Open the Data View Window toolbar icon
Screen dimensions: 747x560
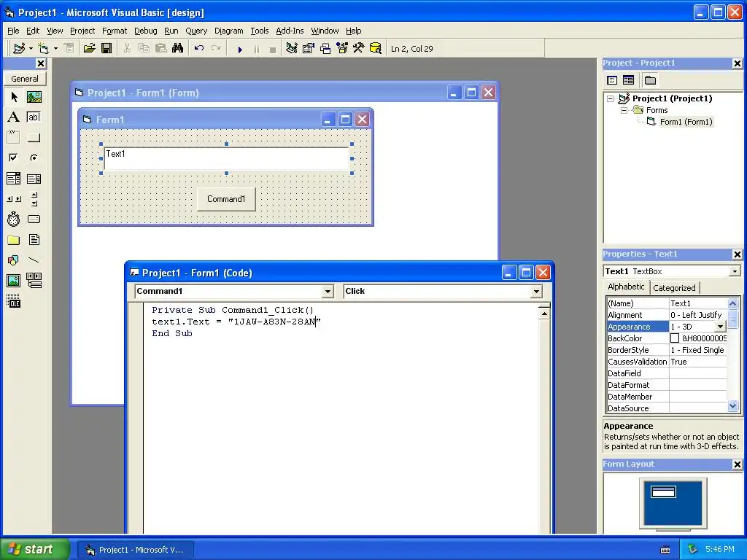376,48
